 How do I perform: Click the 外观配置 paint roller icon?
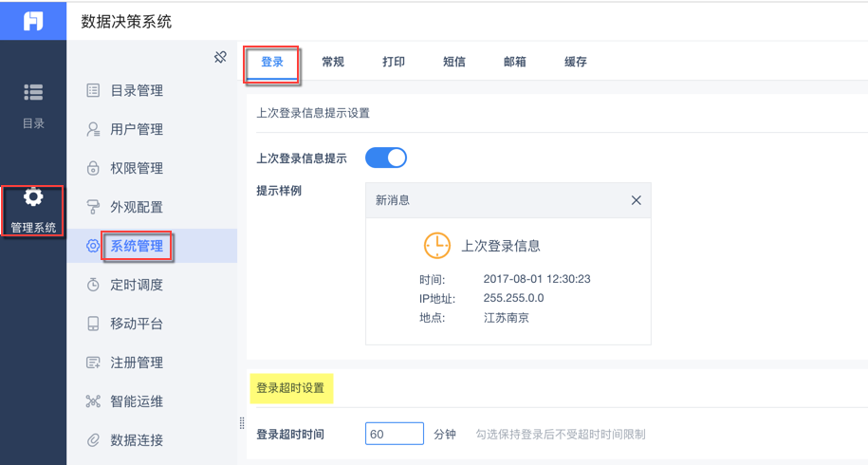93,207
